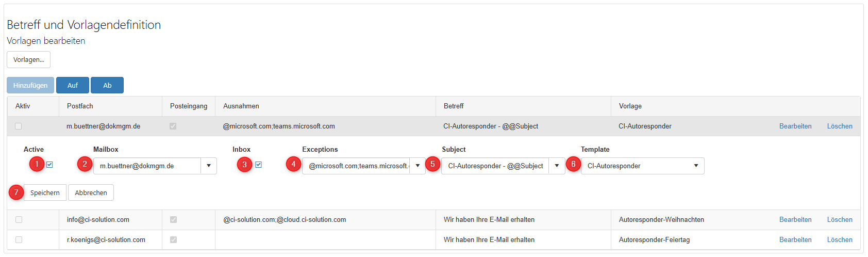This screenshot has width=868, height=257.
Task: Click the Hinzufügen button
Action: coord(30,86)
